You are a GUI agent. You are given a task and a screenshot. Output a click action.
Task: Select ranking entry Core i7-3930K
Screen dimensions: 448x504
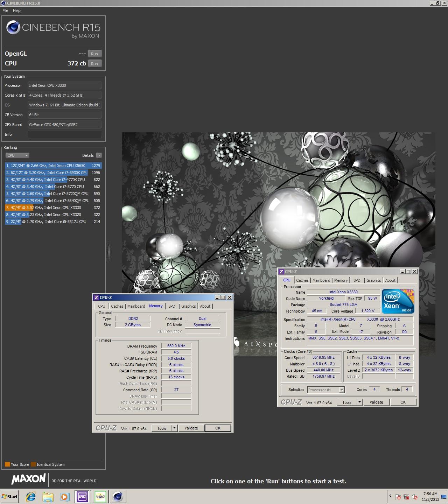click(53, 173)
